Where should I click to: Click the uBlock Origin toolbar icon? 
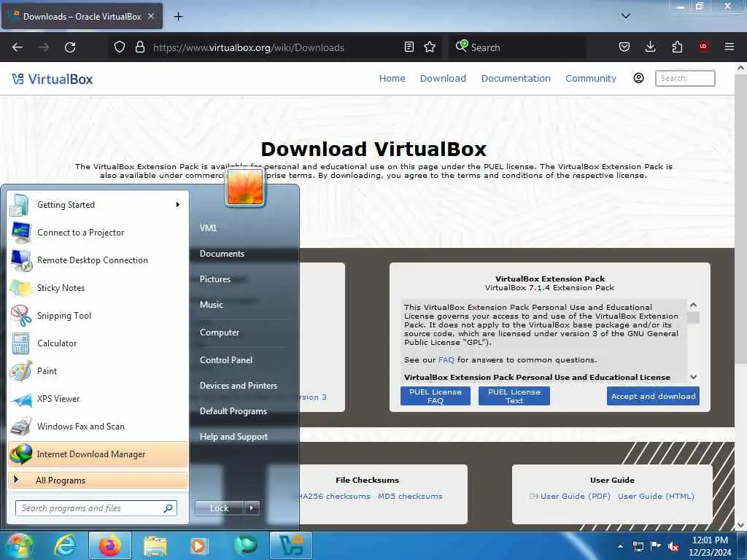(x=703, y=47)
